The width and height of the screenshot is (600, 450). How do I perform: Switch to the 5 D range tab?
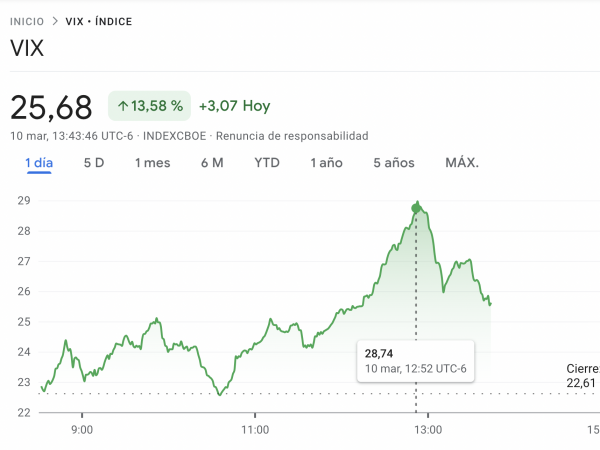(x=94, y=163)
